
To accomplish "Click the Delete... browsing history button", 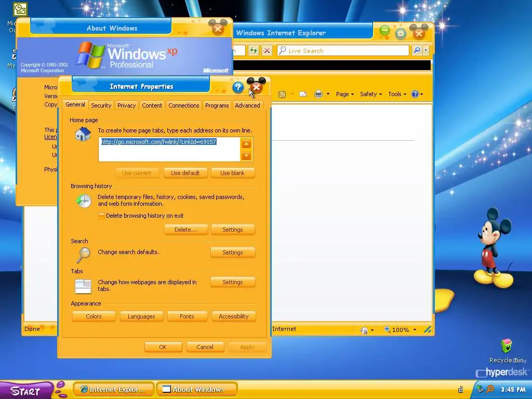I will tap(185, 230).
